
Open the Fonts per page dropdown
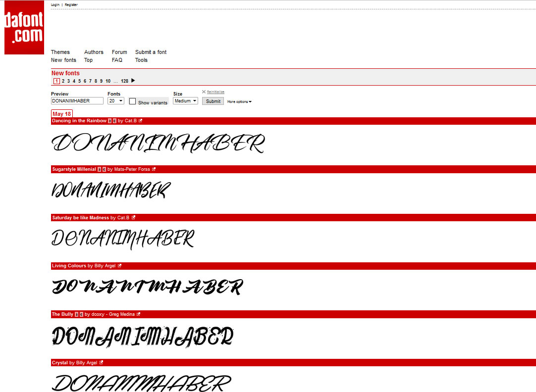click(115, 101)
